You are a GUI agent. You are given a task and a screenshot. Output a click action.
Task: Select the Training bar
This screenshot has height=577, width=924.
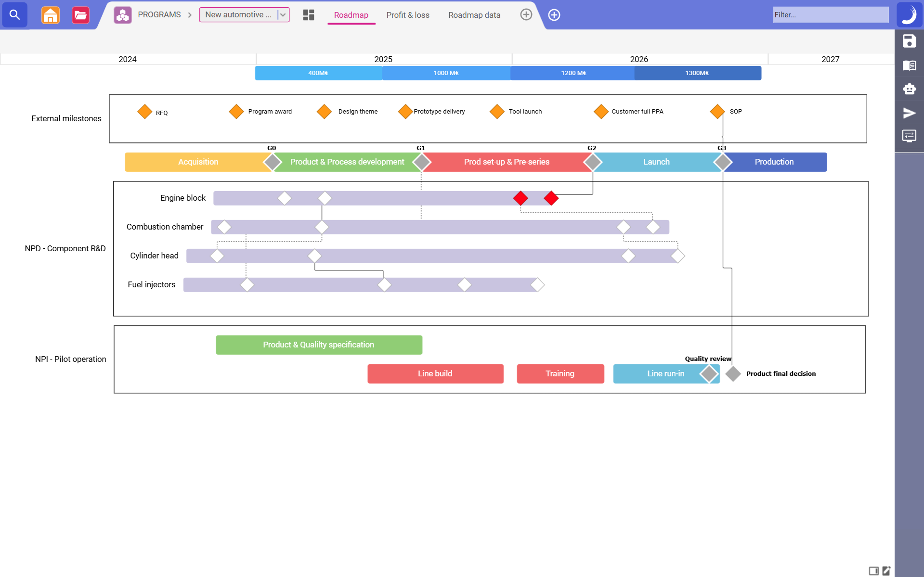pyautogui.click(x=560, y=374)
